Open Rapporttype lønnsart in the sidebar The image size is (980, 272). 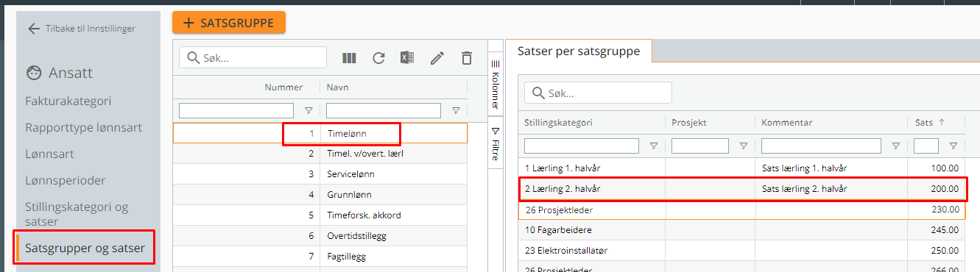84,127
